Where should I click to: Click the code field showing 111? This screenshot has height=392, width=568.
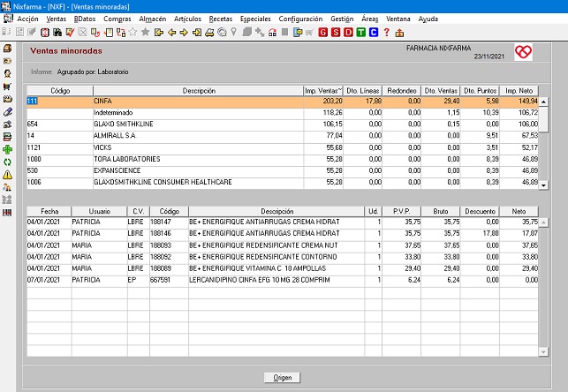pyautogui.click(x=60, y=101)
